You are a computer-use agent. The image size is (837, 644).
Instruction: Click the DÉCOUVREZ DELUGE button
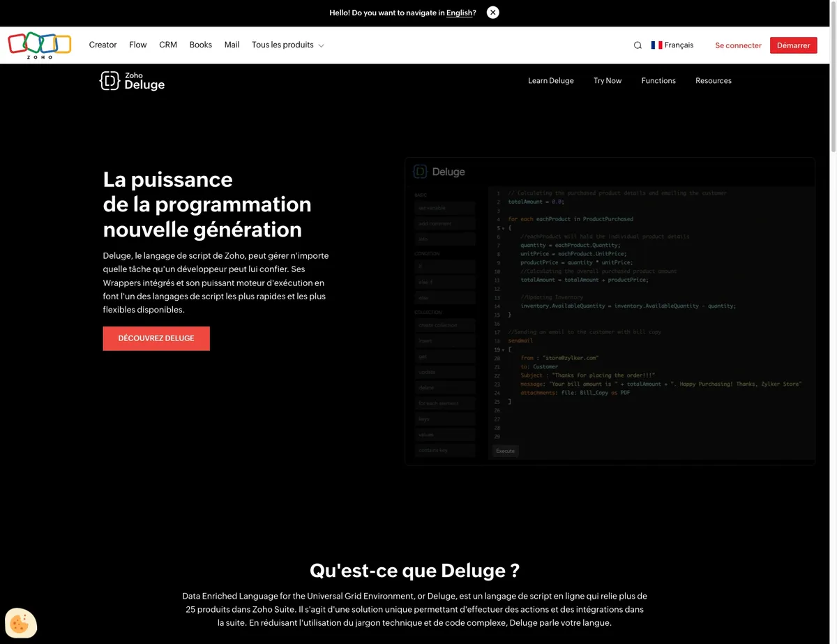[x=156, y=338]
